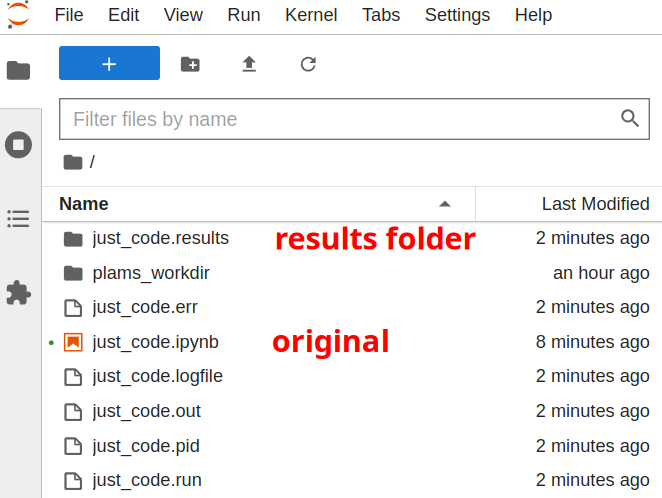662x498 pixels.
Task: Select the just_code.ipynb notebook
Action: (155, 342)
